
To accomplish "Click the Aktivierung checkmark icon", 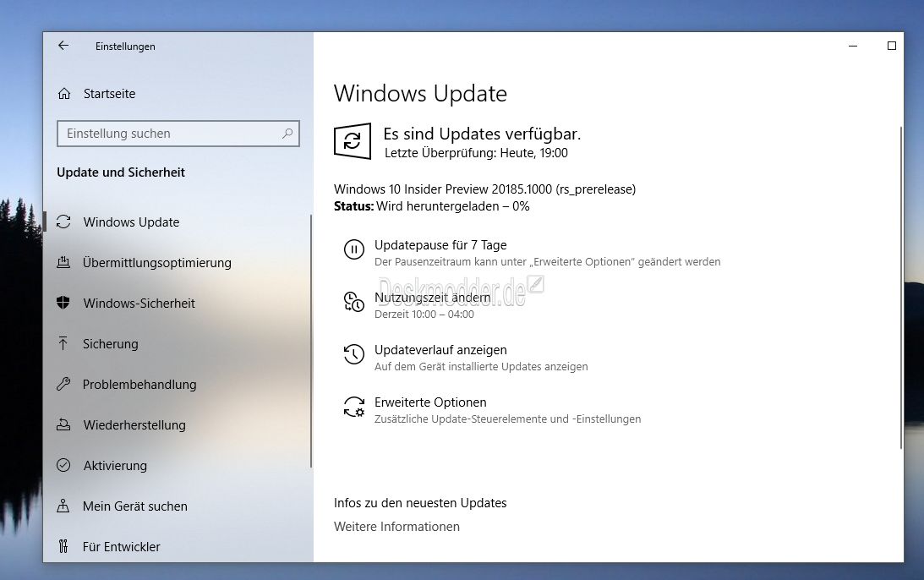I will pyautogui.click(x=63, y=465).
